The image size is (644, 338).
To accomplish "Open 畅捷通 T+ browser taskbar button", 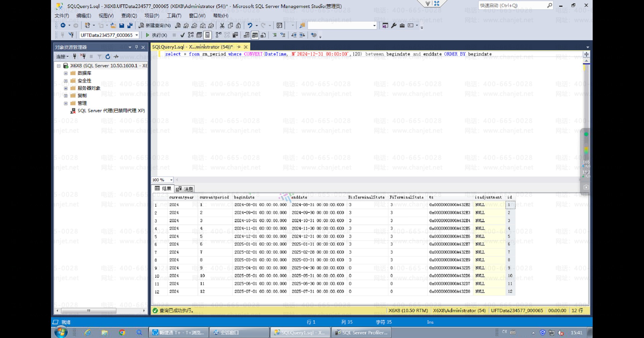I will click(178, 332).
